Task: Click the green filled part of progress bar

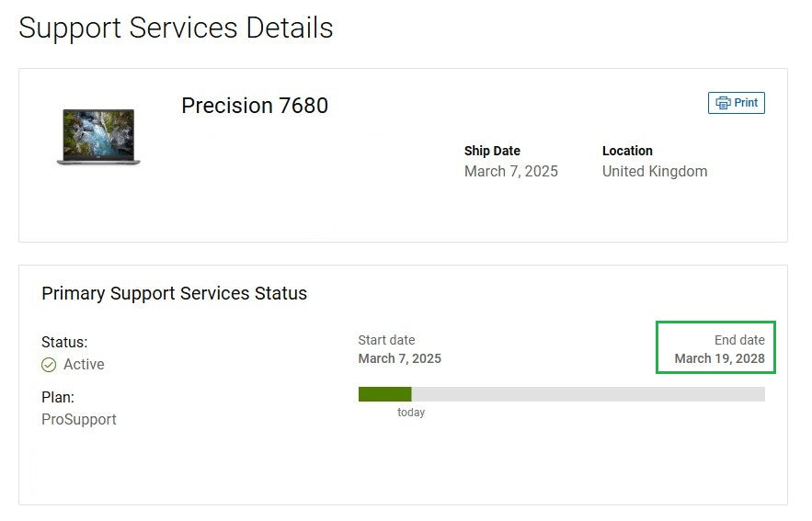Action: (x=384, y=394)
